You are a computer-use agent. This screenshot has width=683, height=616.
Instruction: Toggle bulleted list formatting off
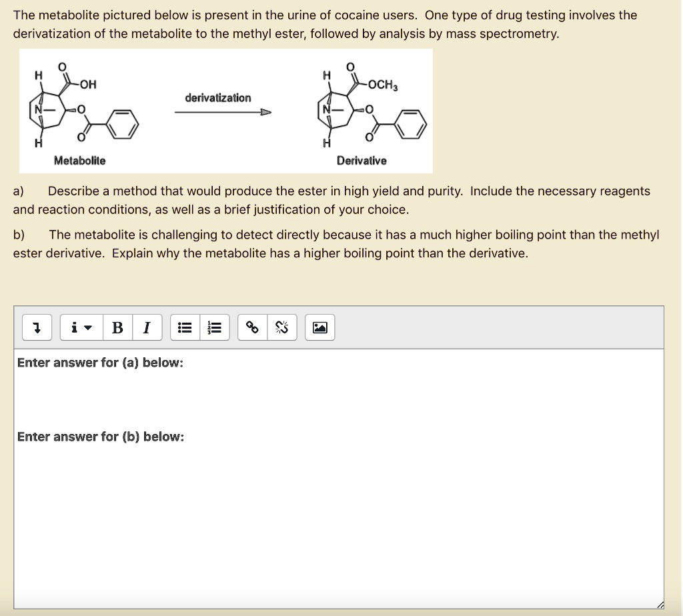click(185, 327)
